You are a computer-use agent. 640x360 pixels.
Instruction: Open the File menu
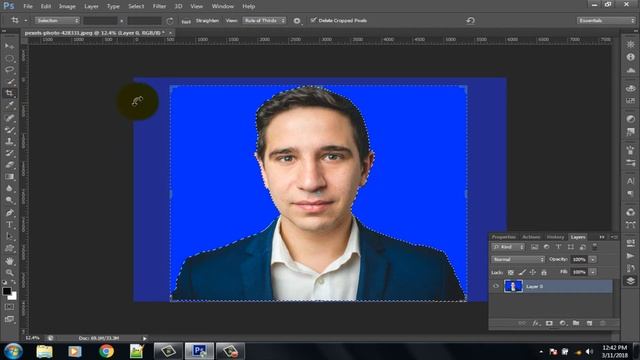tap(28, 6)
